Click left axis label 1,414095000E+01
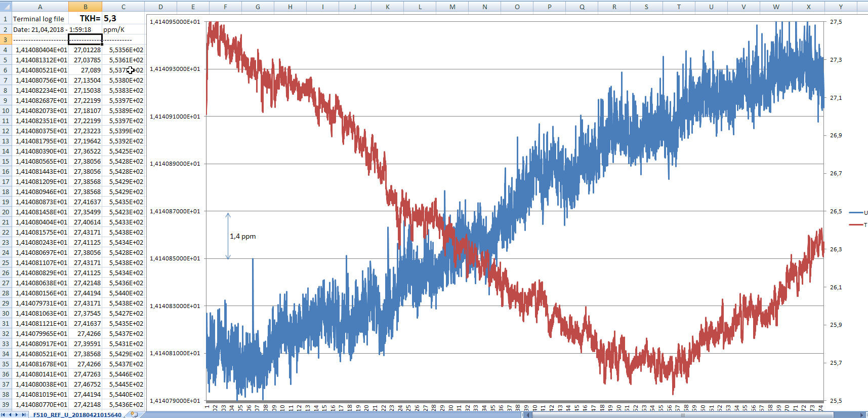Image resolution: width=868 pixels, height=418 pixels. 175,22
